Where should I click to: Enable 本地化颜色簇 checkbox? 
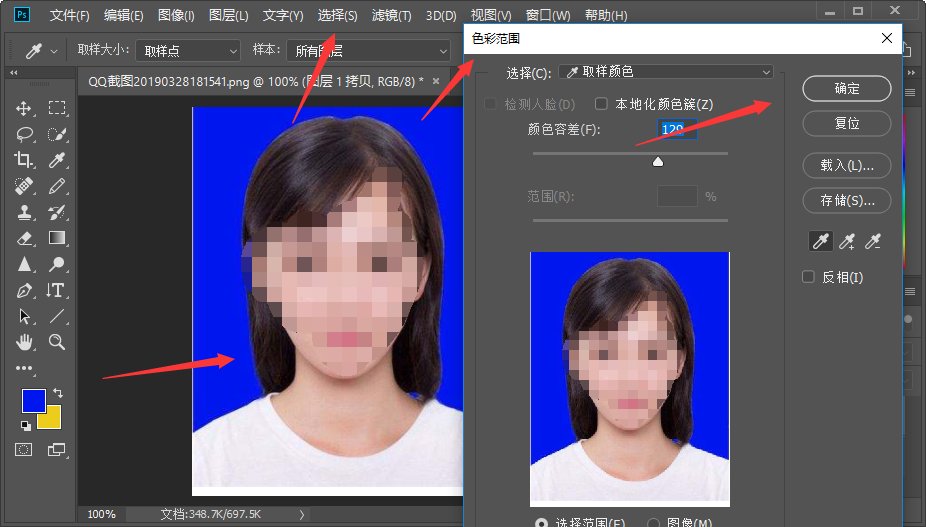coord(601,104)
